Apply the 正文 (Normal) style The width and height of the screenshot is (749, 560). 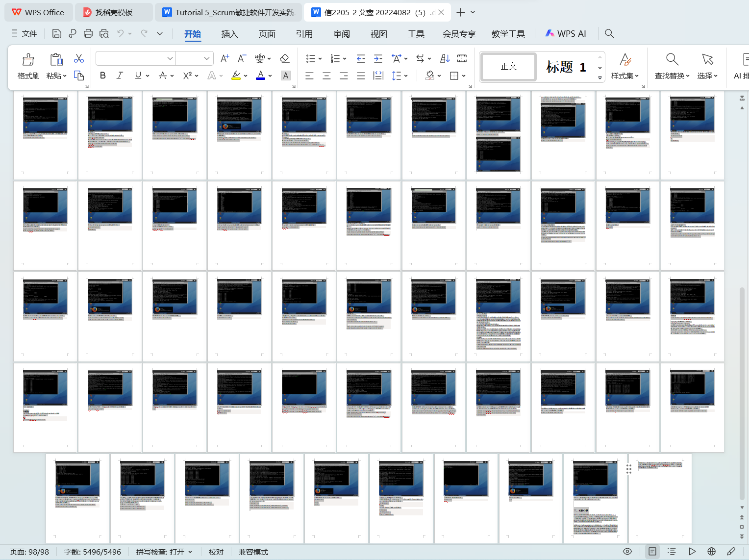509,66
